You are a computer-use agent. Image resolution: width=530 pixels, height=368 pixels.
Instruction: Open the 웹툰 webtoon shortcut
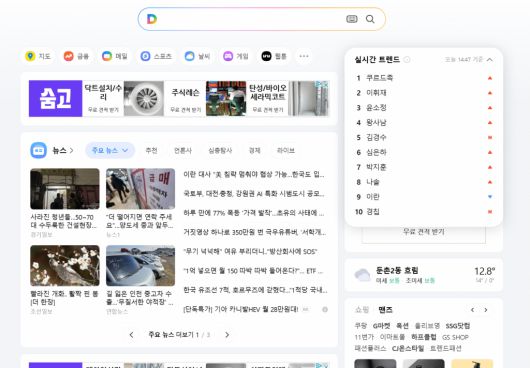pos(274,56)
